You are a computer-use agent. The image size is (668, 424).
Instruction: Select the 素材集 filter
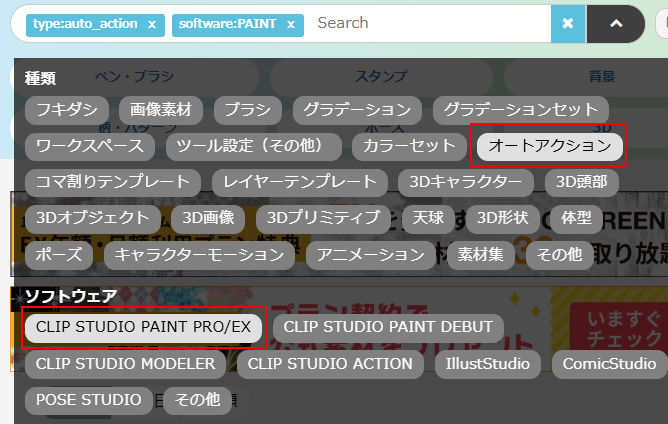coord(481,255)
